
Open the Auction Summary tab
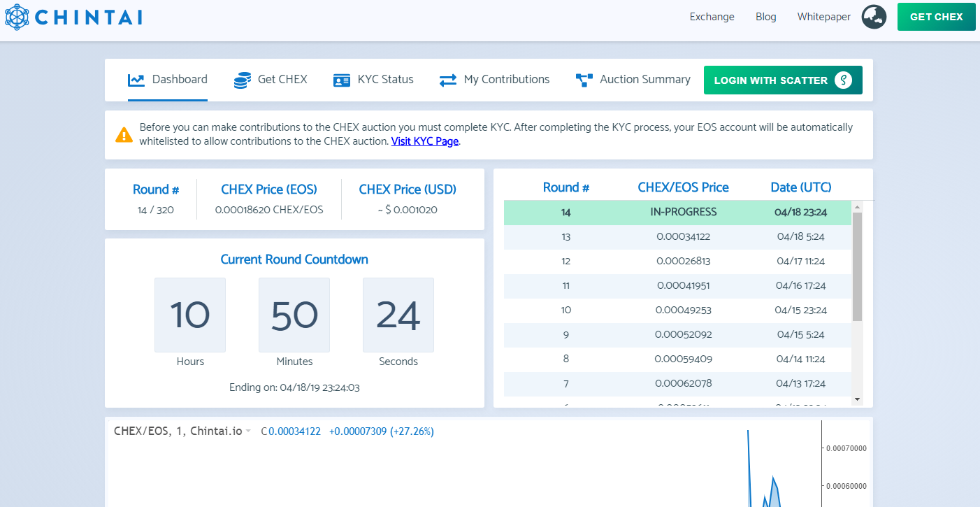pos(633,80)
